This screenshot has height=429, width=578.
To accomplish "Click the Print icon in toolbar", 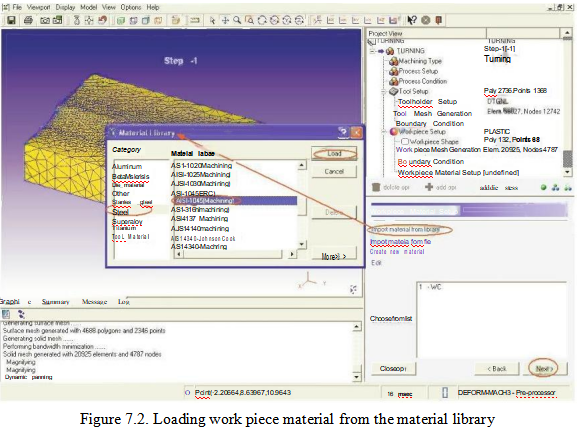I will tap(28, 20).
